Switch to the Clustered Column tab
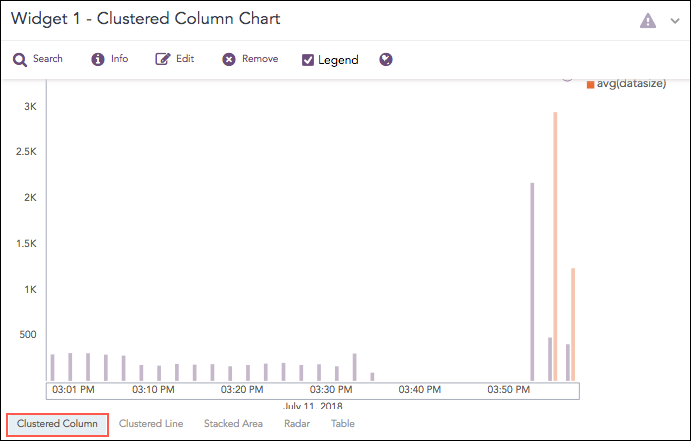The image size is (691, 441). 57,424
